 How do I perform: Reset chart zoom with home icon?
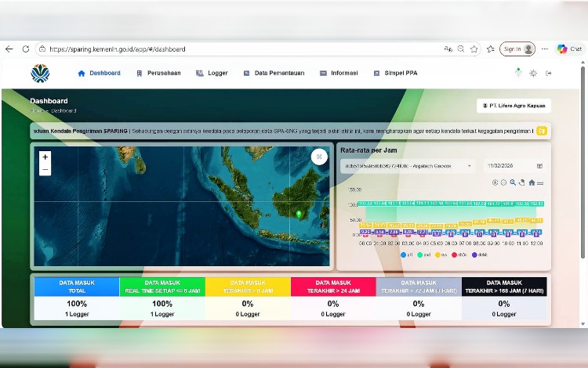tap(532, 182)
